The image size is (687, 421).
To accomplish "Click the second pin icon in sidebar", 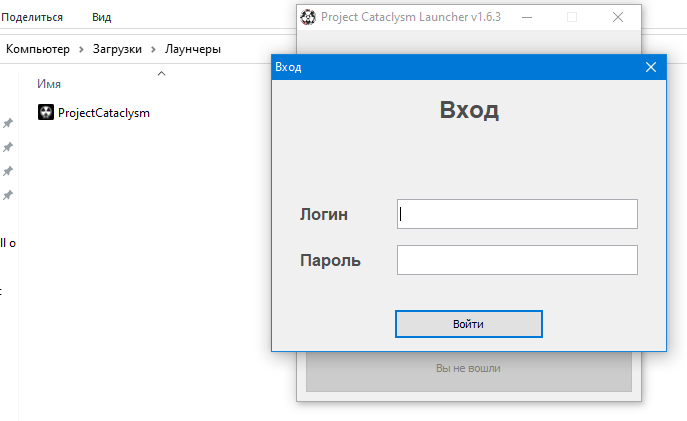I will [x=7, y=147].
